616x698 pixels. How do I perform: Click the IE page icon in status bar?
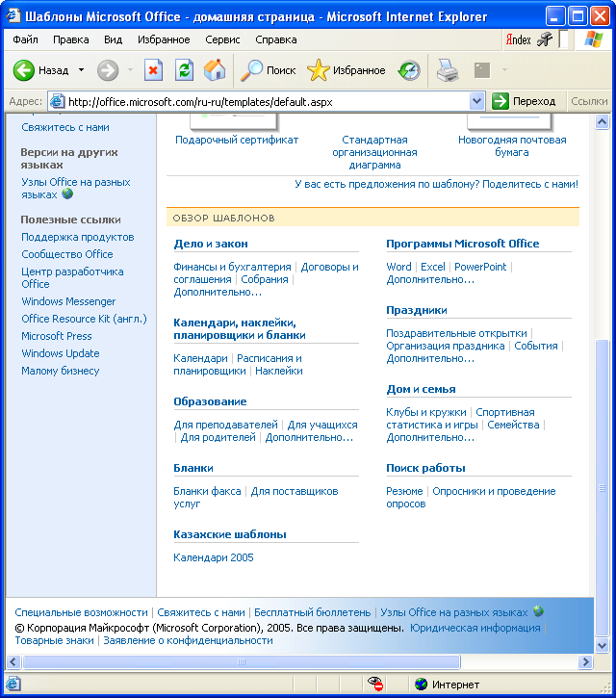coord(13,684)
